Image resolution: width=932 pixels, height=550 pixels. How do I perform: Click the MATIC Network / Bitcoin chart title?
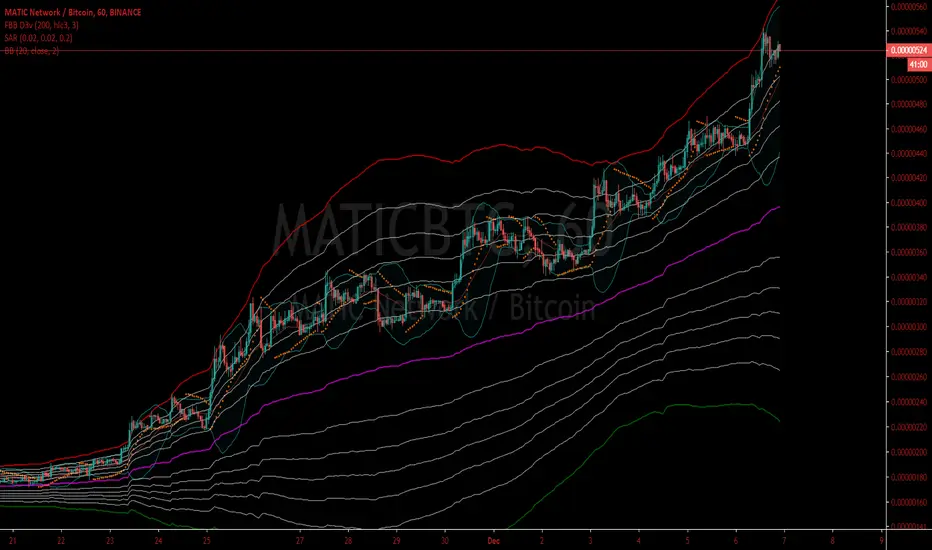coord(73,12)
